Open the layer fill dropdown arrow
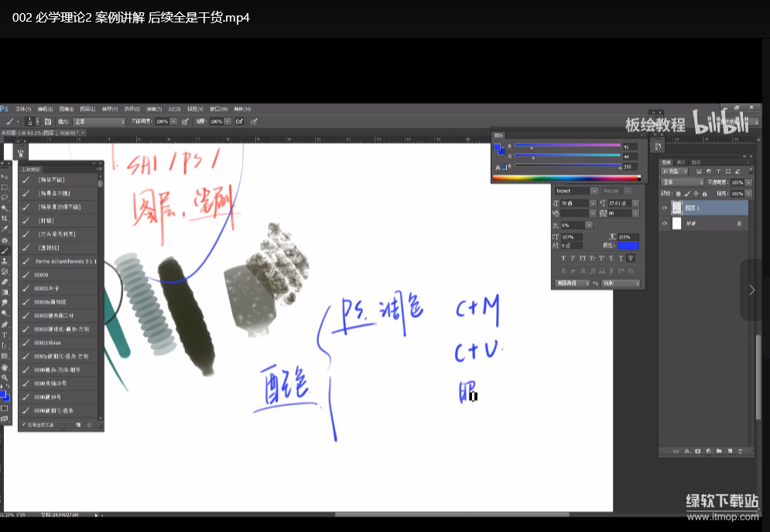 [x=748, y=194]
